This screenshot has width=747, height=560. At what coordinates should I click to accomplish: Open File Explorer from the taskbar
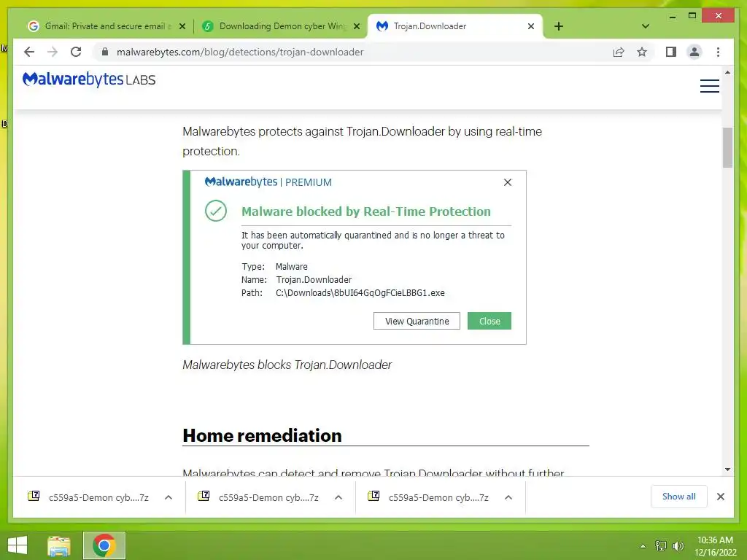pyautogui.click(x=58, y=545)
